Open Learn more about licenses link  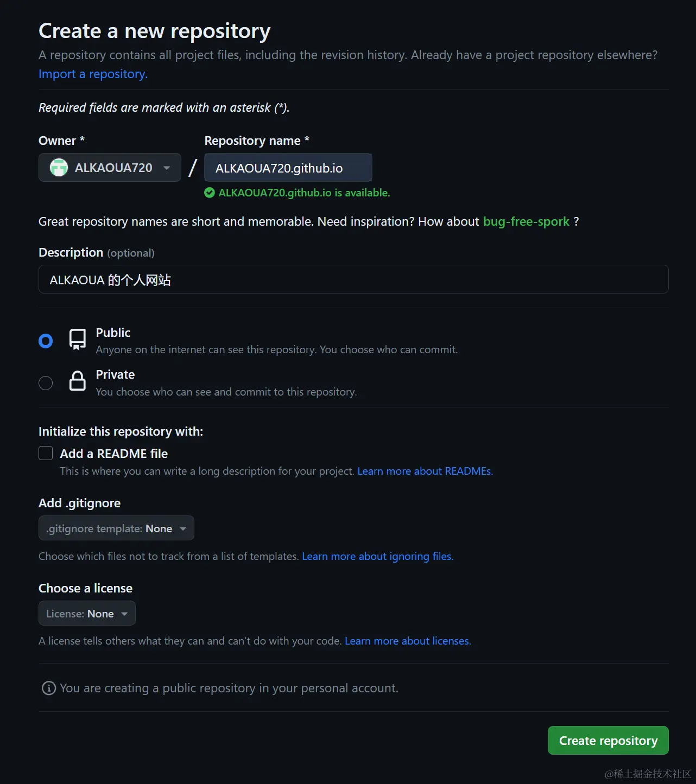point(408,641)
